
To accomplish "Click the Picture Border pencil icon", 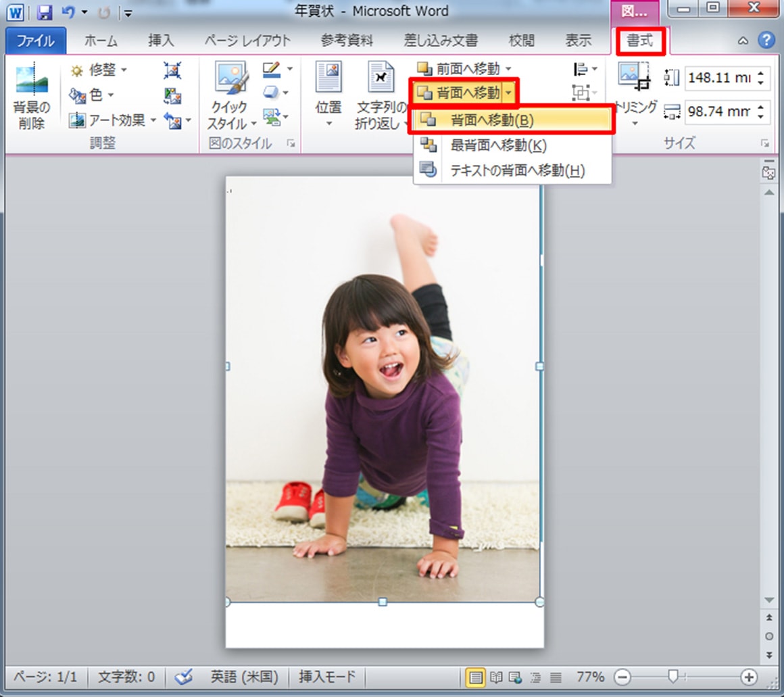I will coord(272,70).
